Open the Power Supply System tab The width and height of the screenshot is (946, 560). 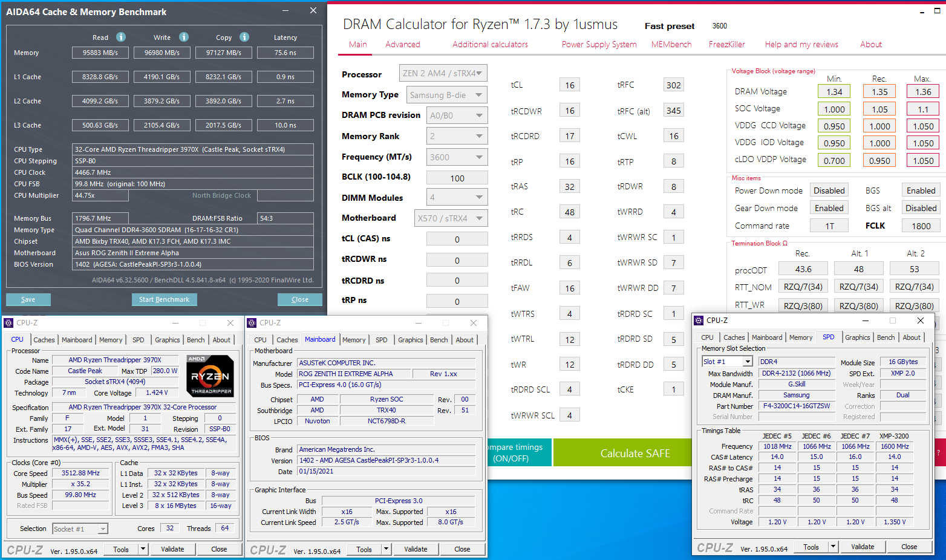click(x=599, y=44)
